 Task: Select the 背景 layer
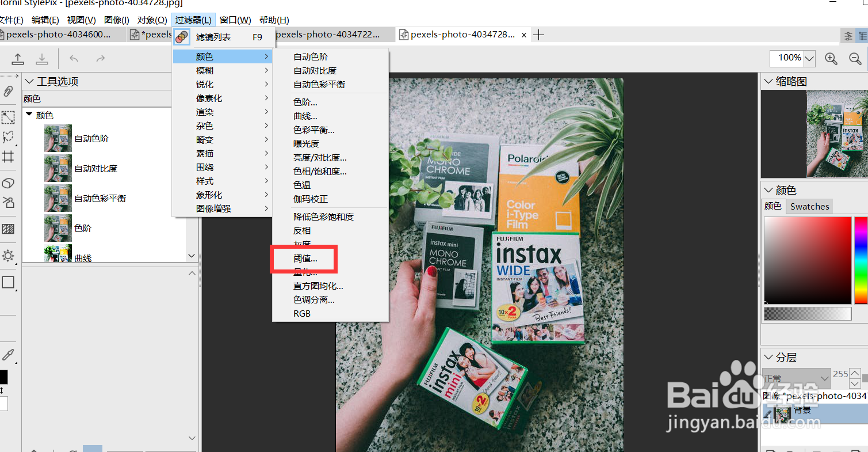[815, 413]
